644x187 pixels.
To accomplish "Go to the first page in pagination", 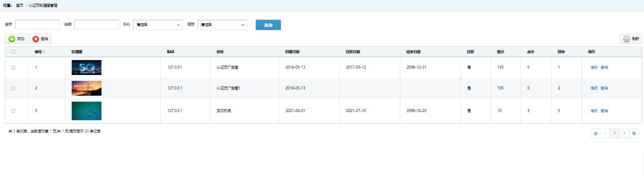I will click(x=595, y=133).
